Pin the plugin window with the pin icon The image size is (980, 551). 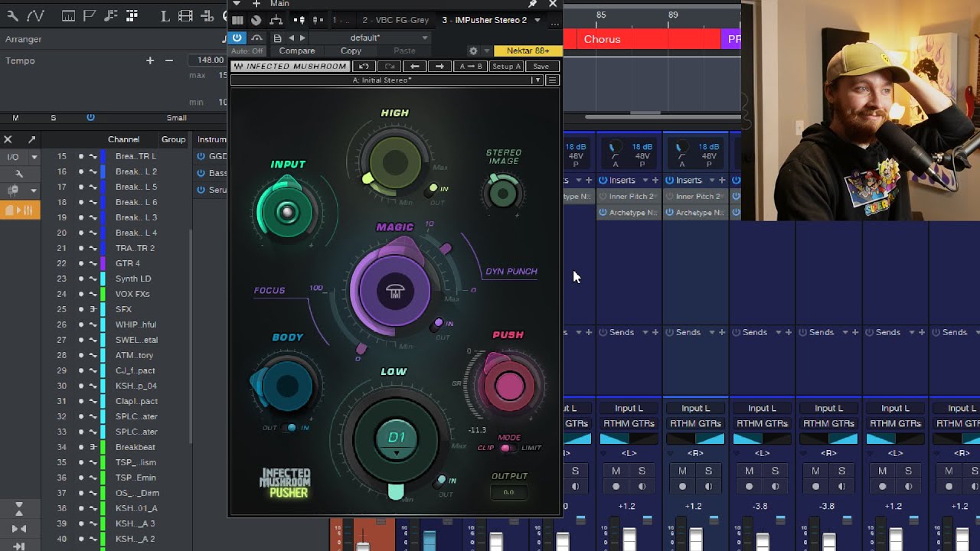pyautogui.click(x=533, y=4)
